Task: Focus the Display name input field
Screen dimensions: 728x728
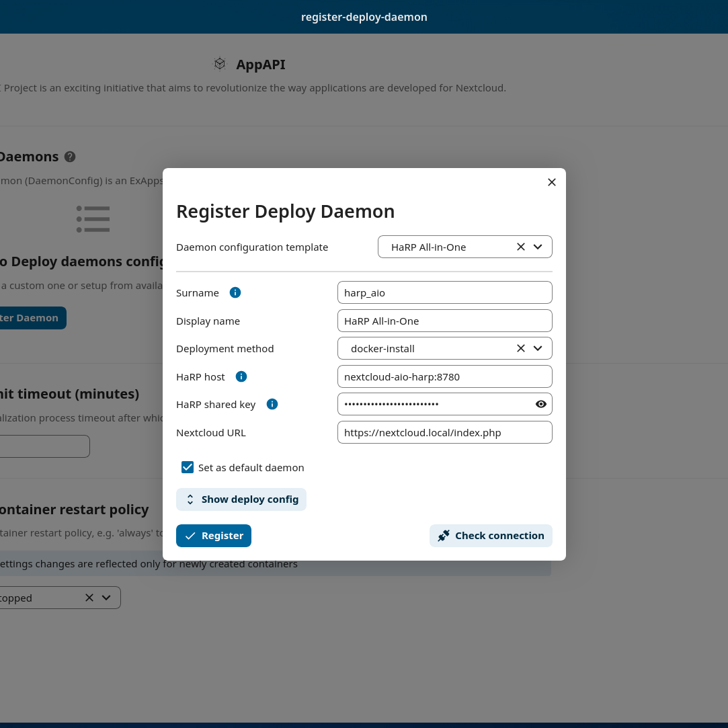Action: [x=444, y=321]
